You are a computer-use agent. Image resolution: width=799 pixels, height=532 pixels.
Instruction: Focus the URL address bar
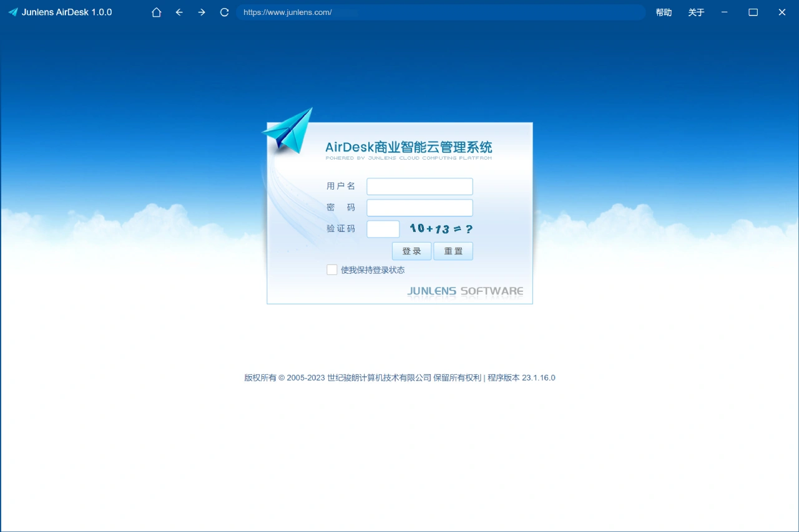(x=441, y=12)
